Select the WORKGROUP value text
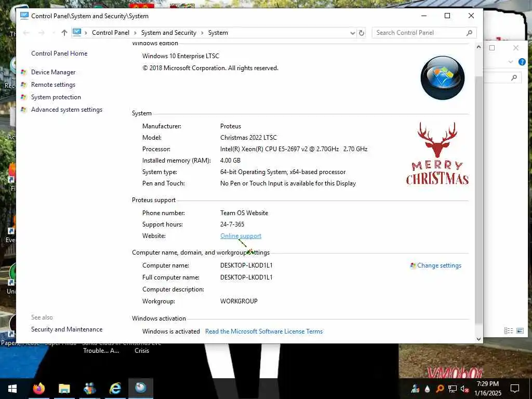Image resolution: width=532 pixels, height=399 pixels. pyautogui.click(x=239, y=301)
